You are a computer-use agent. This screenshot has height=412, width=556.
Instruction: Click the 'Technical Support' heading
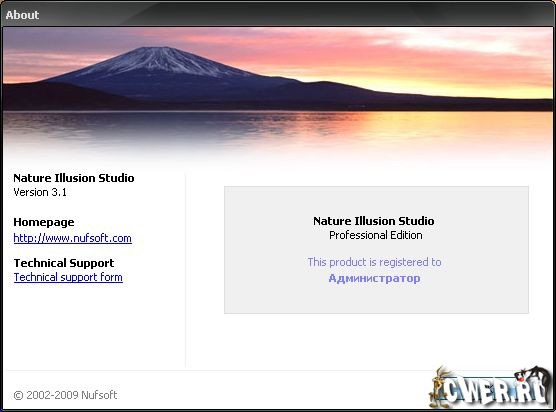[64, 263]
